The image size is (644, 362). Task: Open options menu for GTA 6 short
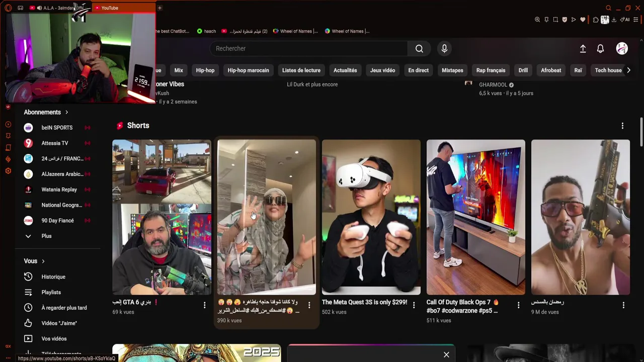tap(204, 305)
